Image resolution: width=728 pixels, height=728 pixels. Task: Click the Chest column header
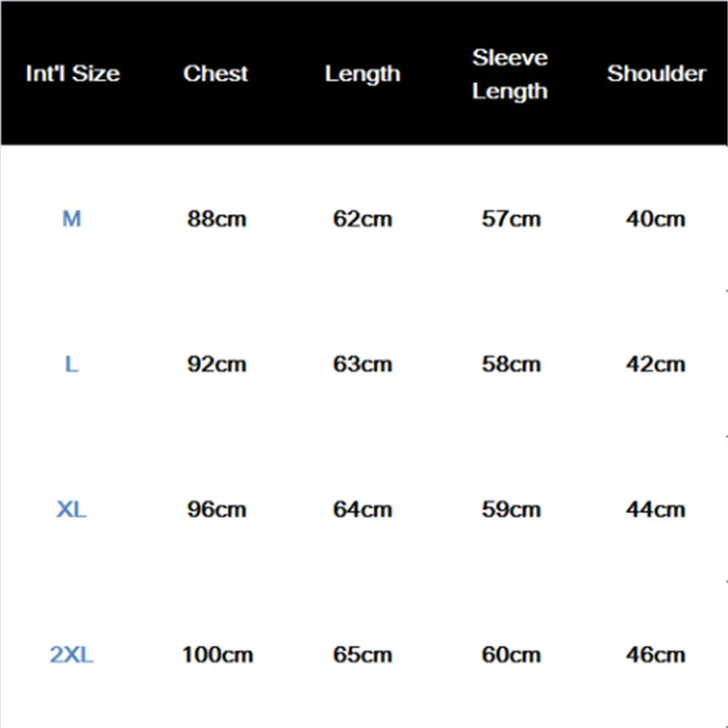(x=216, y=74)
